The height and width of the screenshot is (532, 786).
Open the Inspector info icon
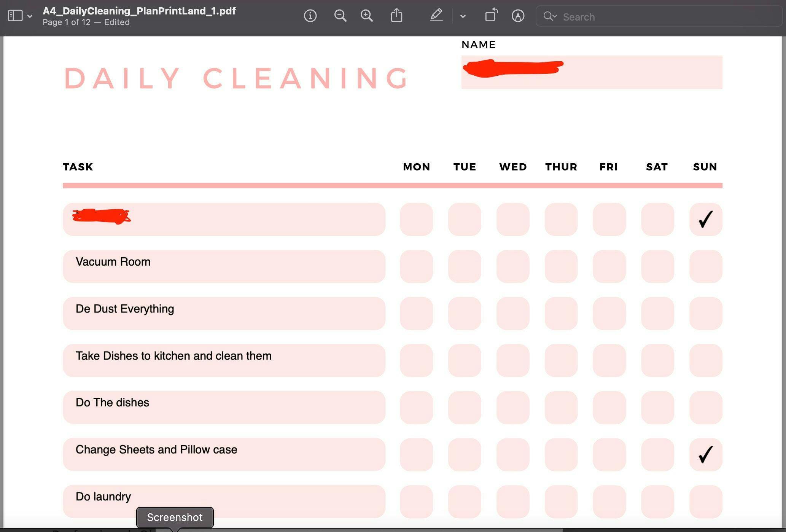coord(310,16)
